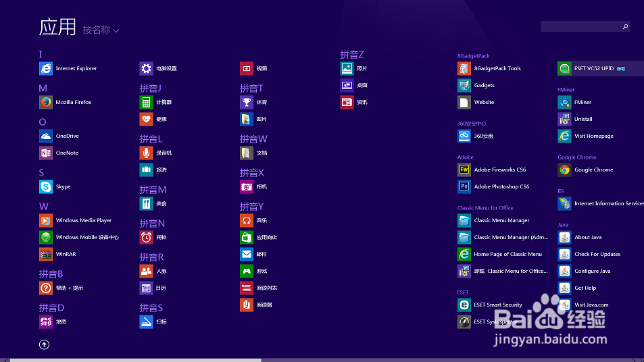The height and width of the screenshot is (362, 644).
Task: Launch Mozilla Firefox
Action: point(66,102)
